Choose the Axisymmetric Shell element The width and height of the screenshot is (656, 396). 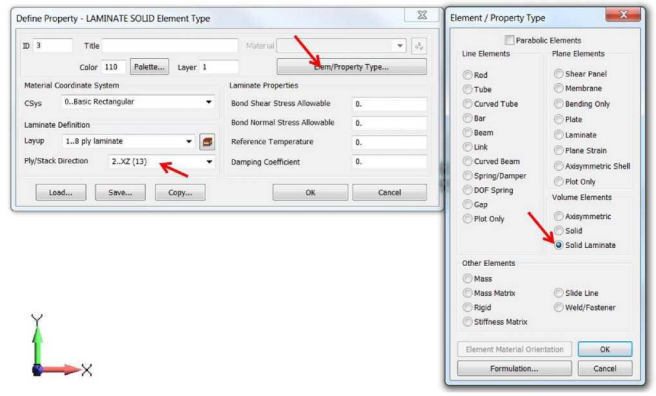point(559,166)
